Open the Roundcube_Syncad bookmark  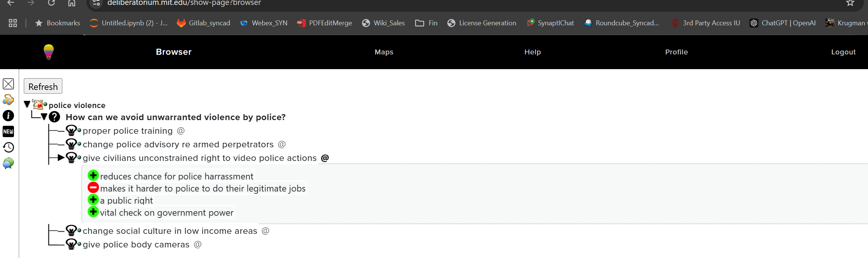pyautogui.click(x=622, y=23)
